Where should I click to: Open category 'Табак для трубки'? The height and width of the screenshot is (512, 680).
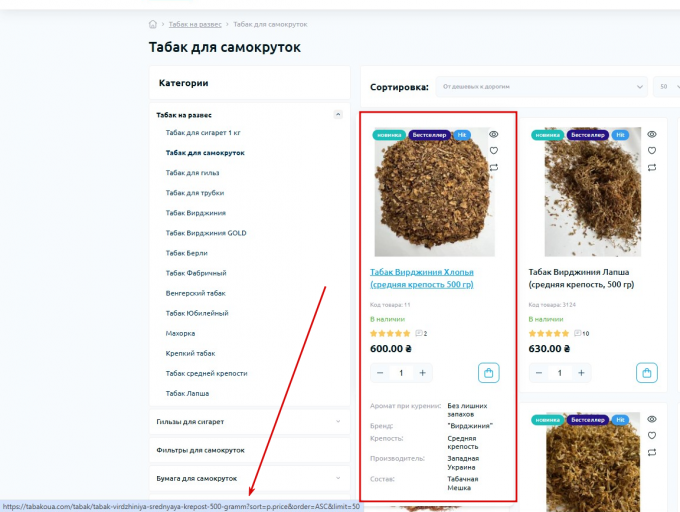click(x=195, y=192)
